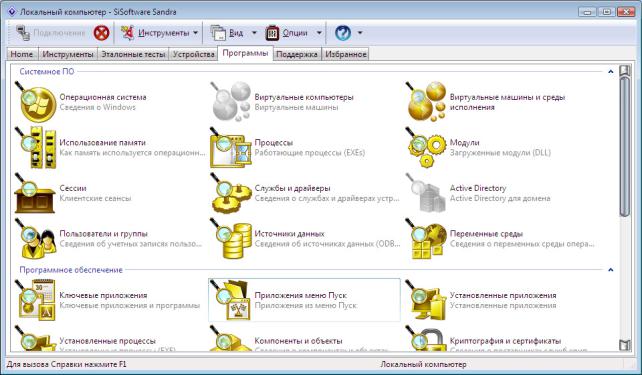Click the red disconnect toolbar icon
Screen dimensions: 642x375
coord(101,33)
